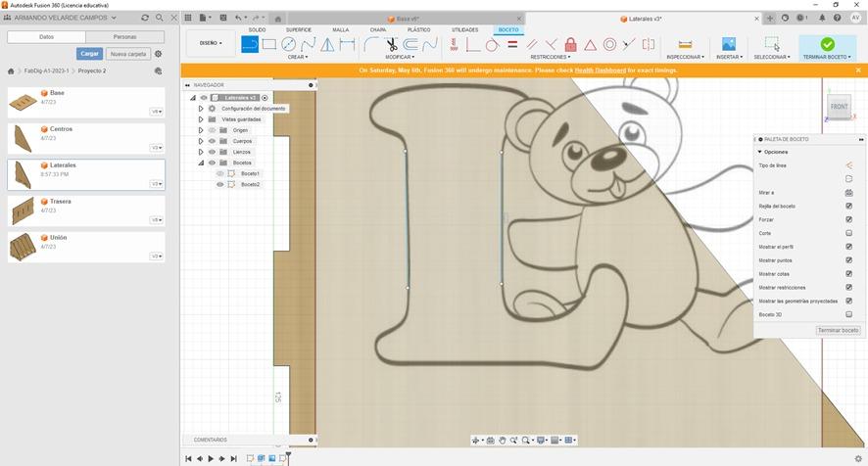Open the RESTRICCIONES dropdown menu
This screenshot has width=868, height=466.
point(551,57)
